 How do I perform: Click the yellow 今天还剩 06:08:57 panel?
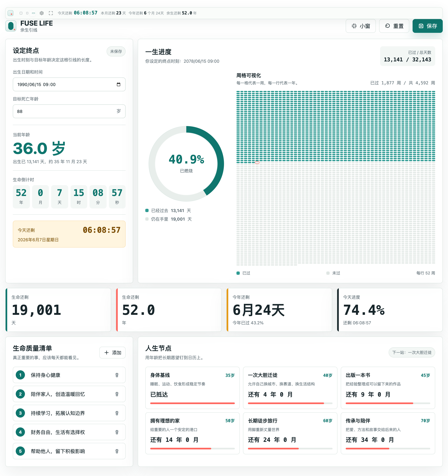point(69,234)
